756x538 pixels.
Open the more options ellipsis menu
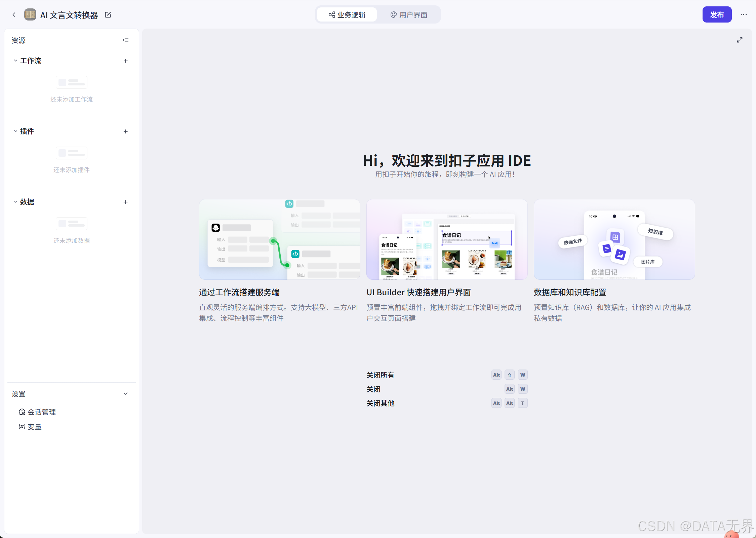pos(744,15)
